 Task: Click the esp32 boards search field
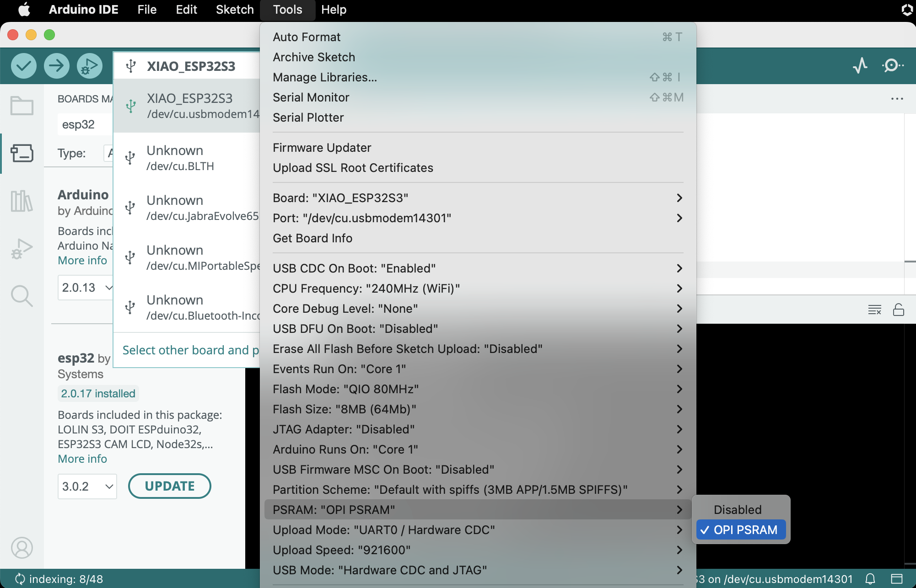click(85, 124)
